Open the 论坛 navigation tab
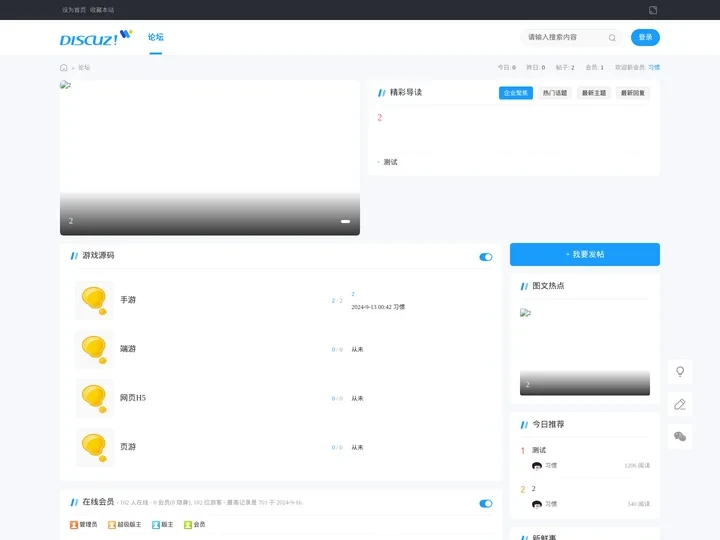 (156, 37)
